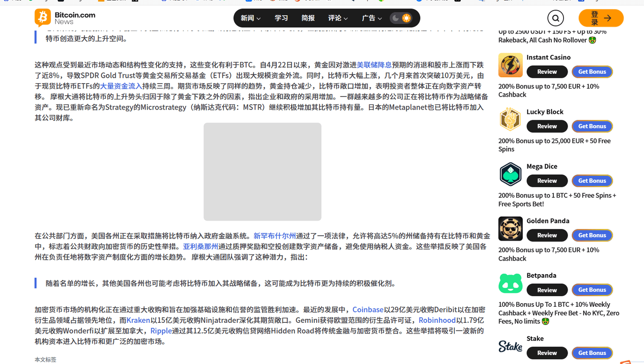Open Review for Mega Dice

[547, 181]
